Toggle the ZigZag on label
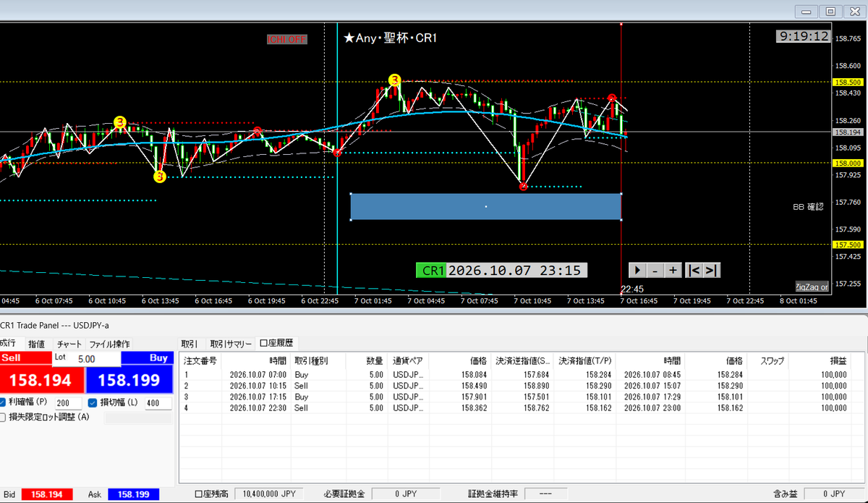The width and height of the screenshot is (868, 503). click(812, 287)
